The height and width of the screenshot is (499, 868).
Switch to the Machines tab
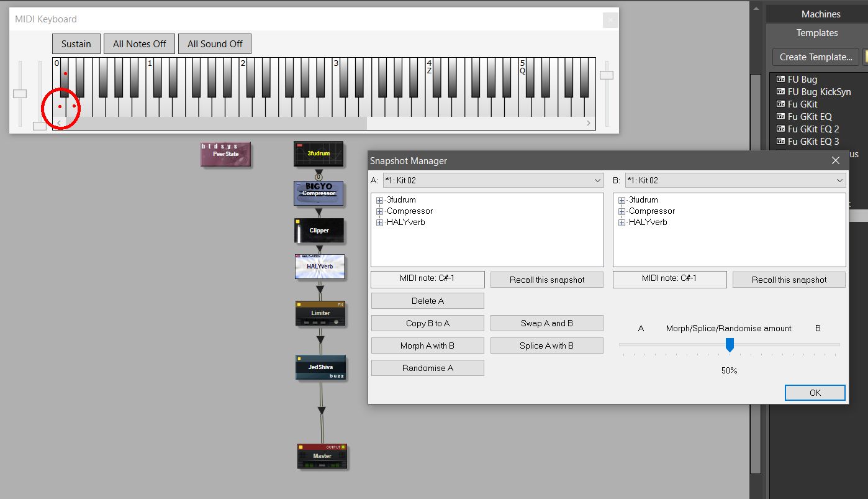[x=821, y=14]
